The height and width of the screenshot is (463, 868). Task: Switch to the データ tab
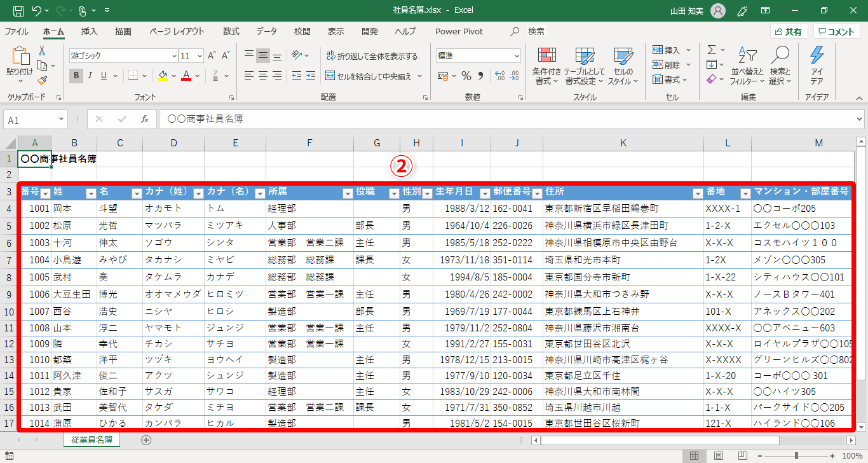267,31
